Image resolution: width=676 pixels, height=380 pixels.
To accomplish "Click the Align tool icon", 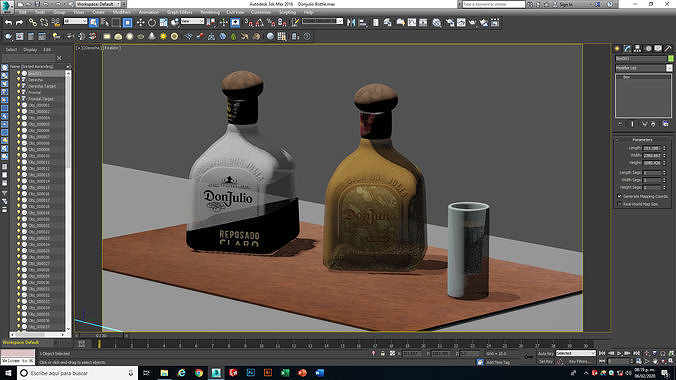I will pos(363,22).
